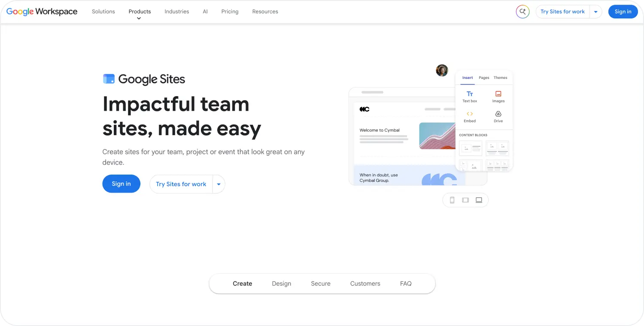
Task: Jump to the FAQ section tab
Action: point(406,284)
